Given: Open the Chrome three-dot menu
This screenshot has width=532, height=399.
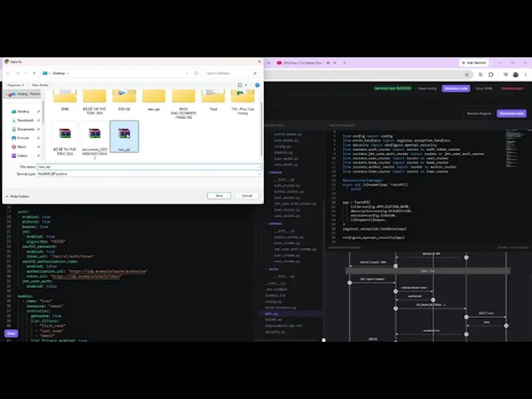Looking at the screenshot, I should [x=525, y=74].
